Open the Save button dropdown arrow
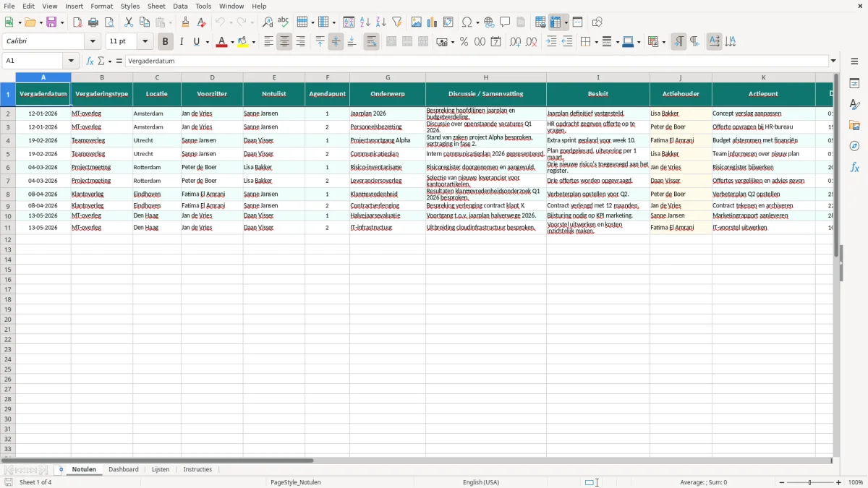868x488 pixels. [x=62, y=22]
